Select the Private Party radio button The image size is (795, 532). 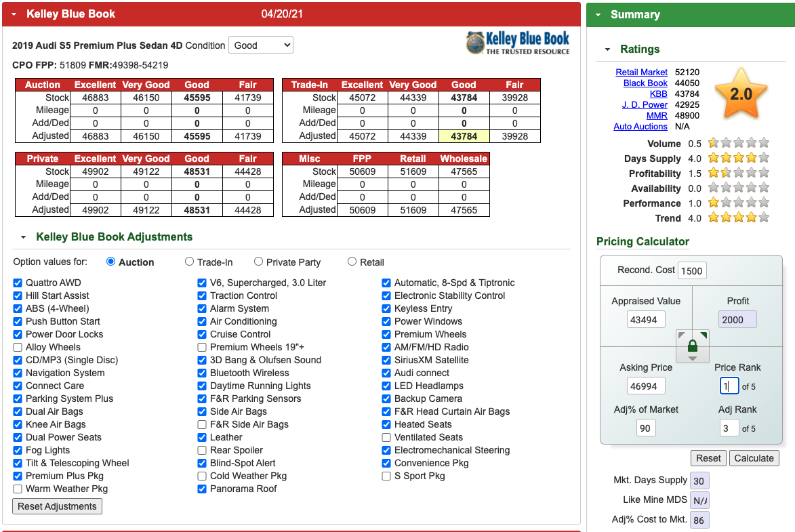pos(258,262)
